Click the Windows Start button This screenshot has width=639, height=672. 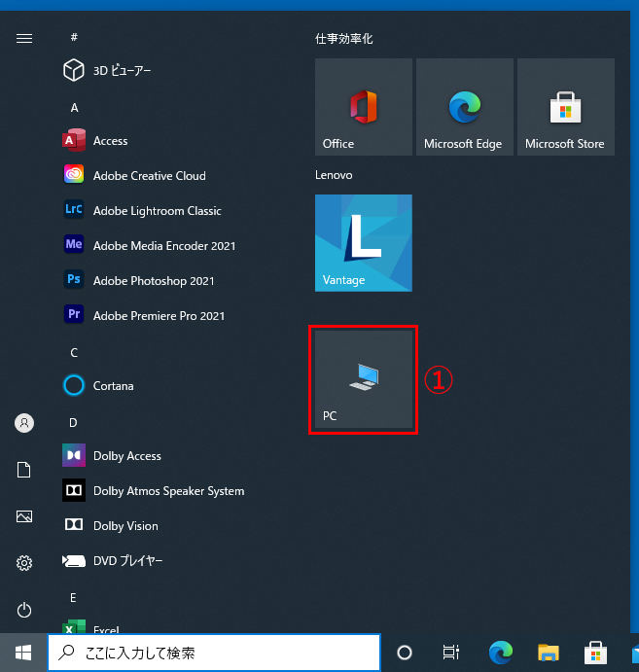coord(23,653)
